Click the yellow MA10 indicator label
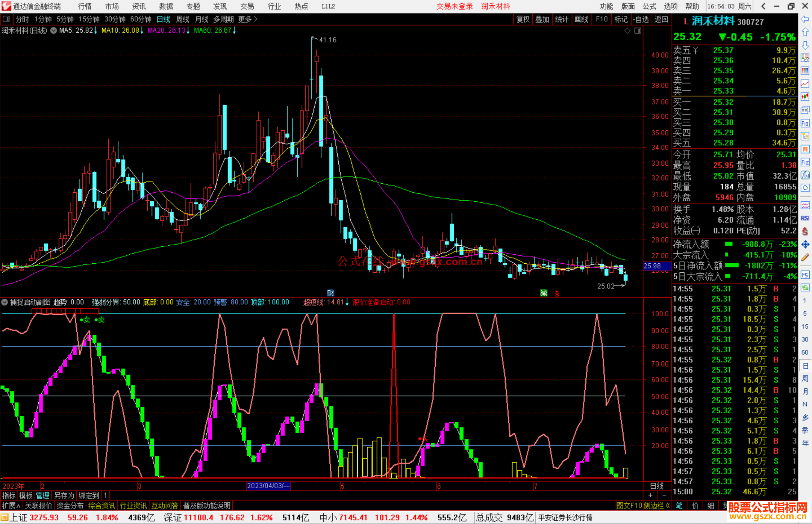Image resolution: width=812 pixels, height=524 pixels. coord(120,30)
